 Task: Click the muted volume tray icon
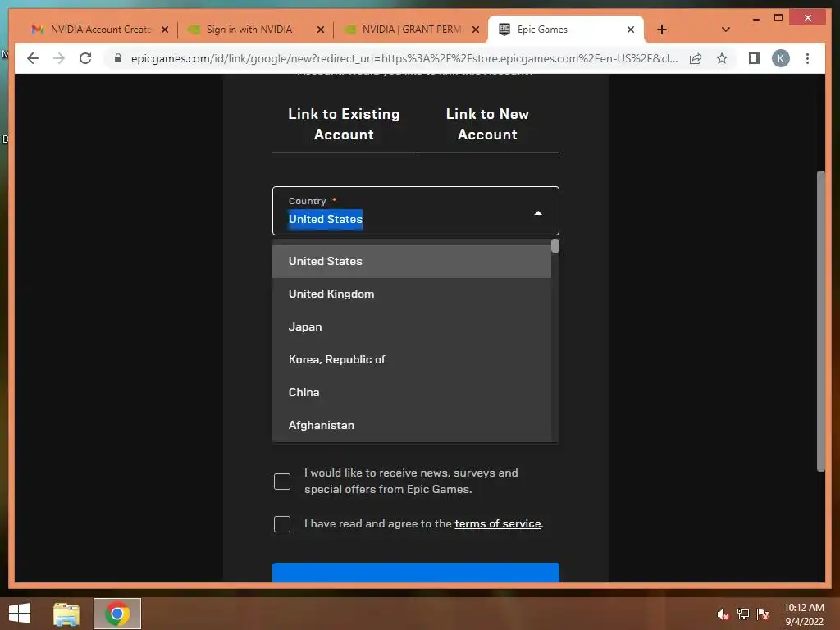tap(724, 614)
